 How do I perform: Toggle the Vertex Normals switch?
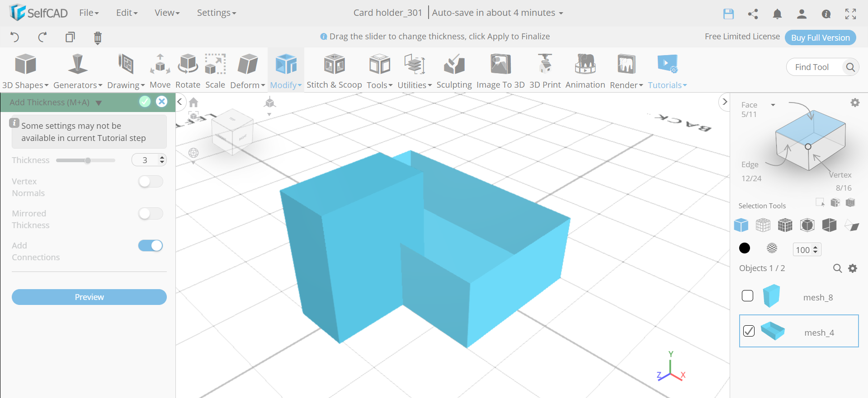click(151, 182)
